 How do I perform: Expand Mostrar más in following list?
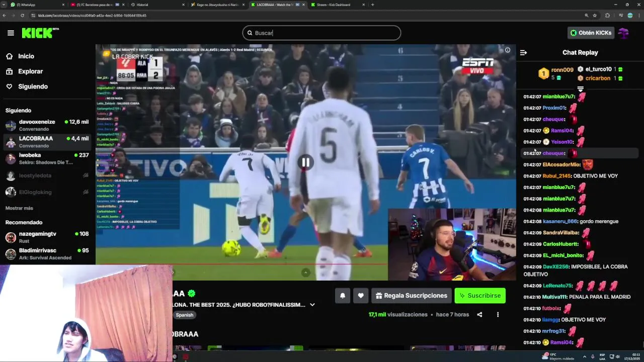(19, 208)
